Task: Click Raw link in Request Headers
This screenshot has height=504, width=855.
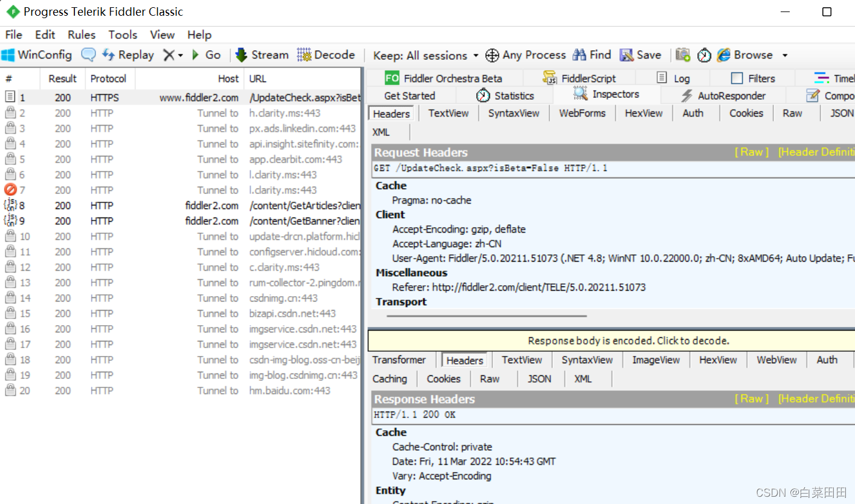Action: coord(752,152)
